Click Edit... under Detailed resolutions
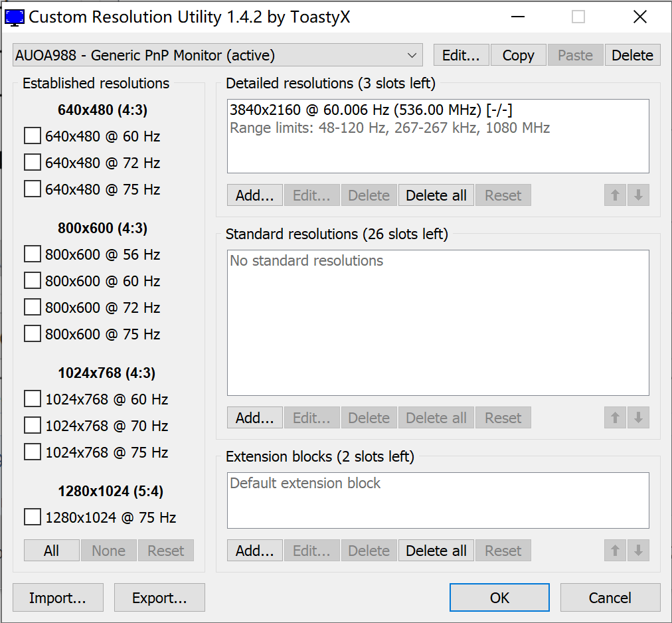This screenshot has width=672, height=623. tap(312, 195)
